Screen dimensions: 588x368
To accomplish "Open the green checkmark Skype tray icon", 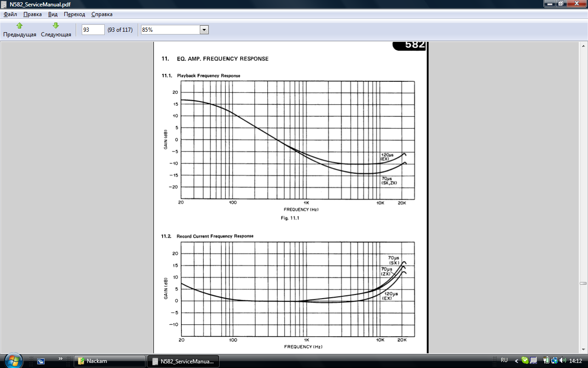I will tap(525, 361).
